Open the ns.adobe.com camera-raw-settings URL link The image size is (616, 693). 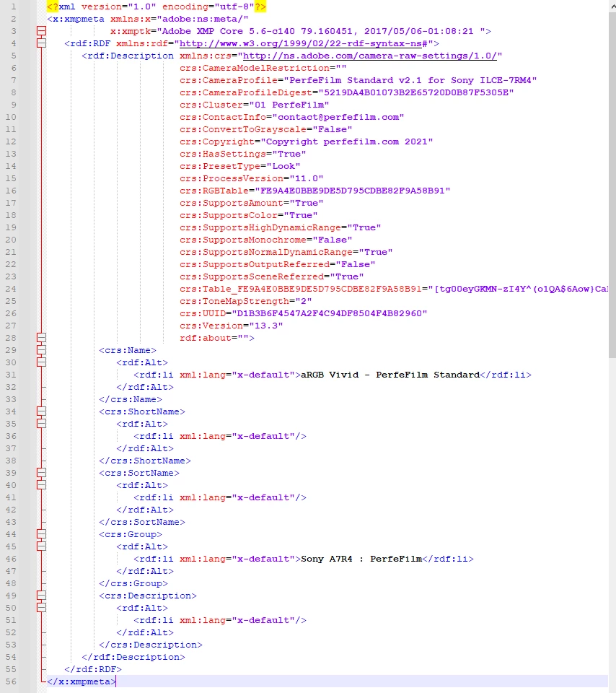(x=370, y=56)
